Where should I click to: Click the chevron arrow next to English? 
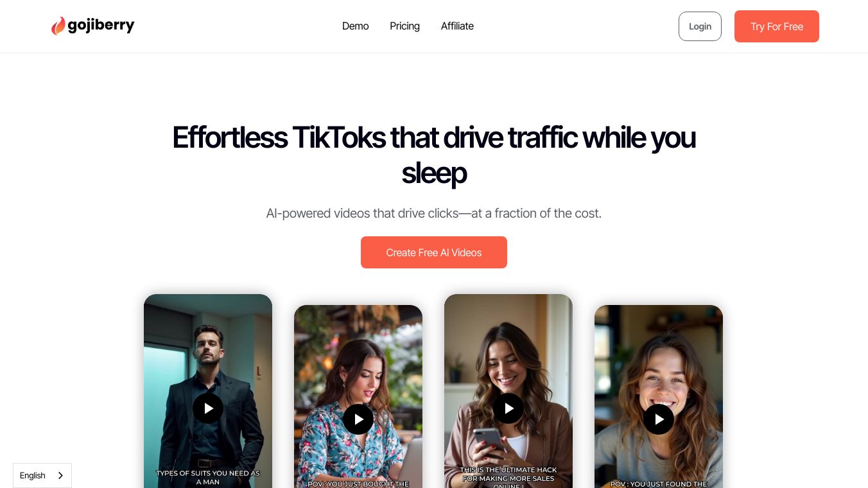pyautogui.click(x=60, y=476)
